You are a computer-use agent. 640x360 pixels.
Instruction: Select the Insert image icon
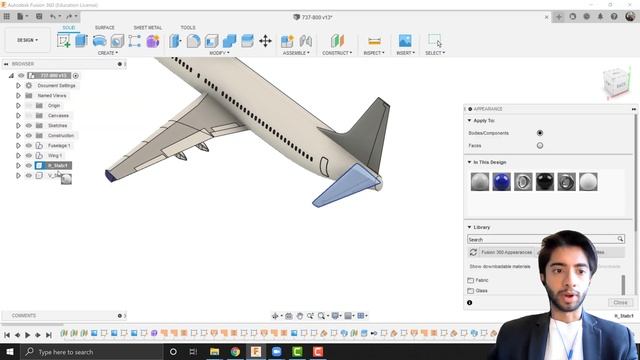tap(405, 41)
